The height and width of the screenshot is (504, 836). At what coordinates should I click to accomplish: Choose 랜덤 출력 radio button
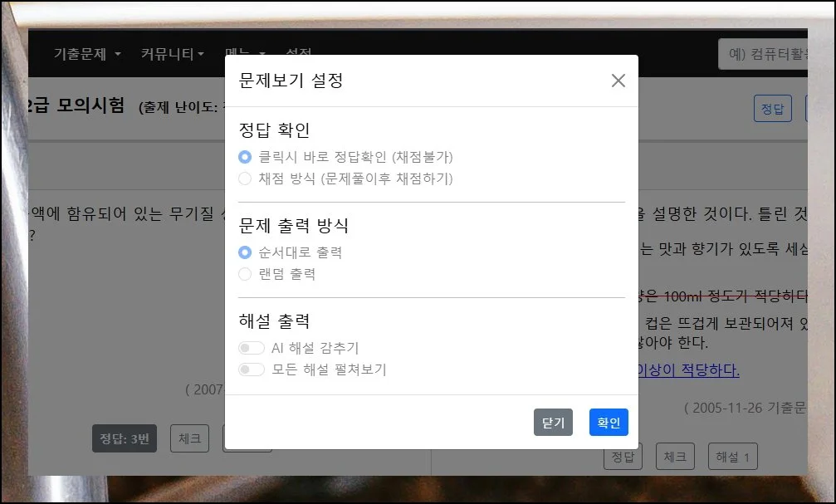[x=245, y=274]
